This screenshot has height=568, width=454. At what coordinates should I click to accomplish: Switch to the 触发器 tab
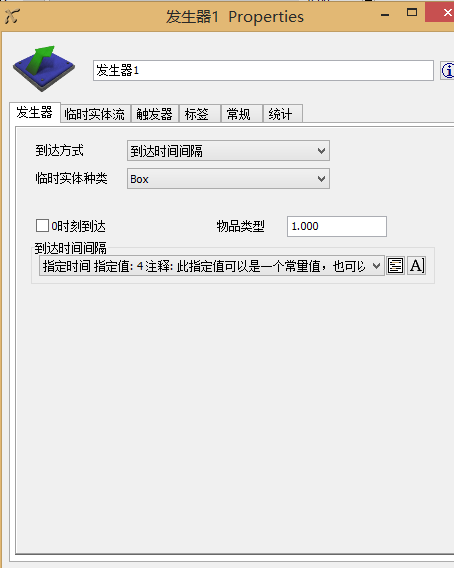point(155,114)
